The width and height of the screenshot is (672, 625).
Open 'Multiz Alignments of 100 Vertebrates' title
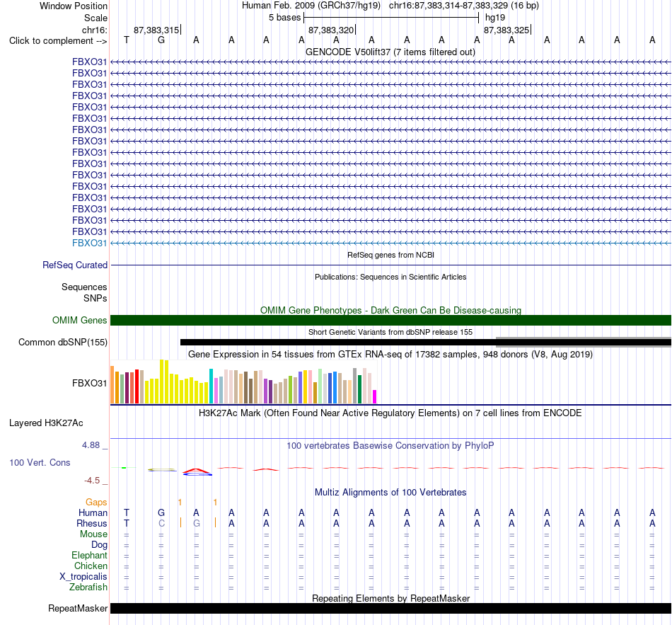tap(390, 492)
